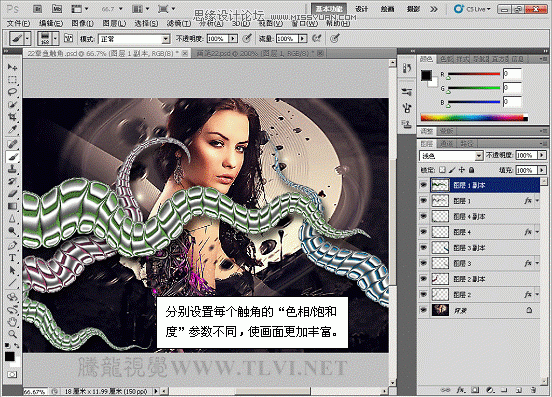Open the 图像(I) menu
Viewport: 552px width, 397px height.
tap(83, 23)
